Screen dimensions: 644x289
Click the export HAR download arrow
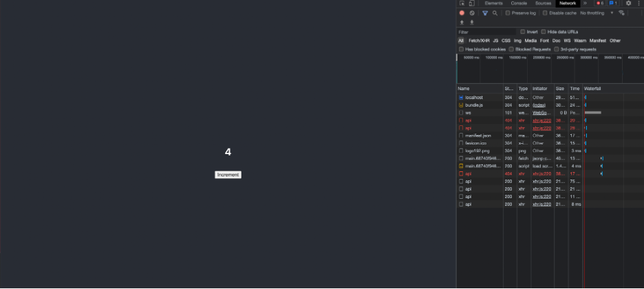coord(471,22)
